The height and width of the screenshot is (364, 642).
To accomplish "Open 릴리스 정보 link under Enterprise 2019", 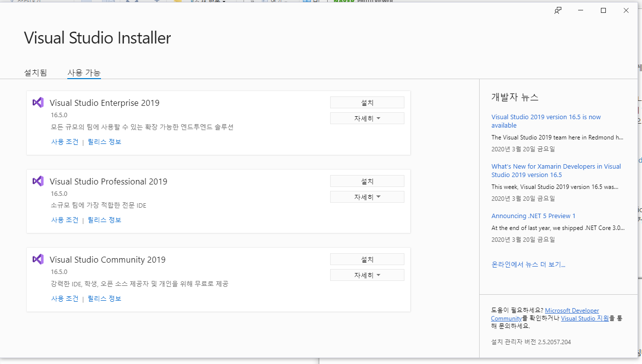I will click(x=104, y=142).
